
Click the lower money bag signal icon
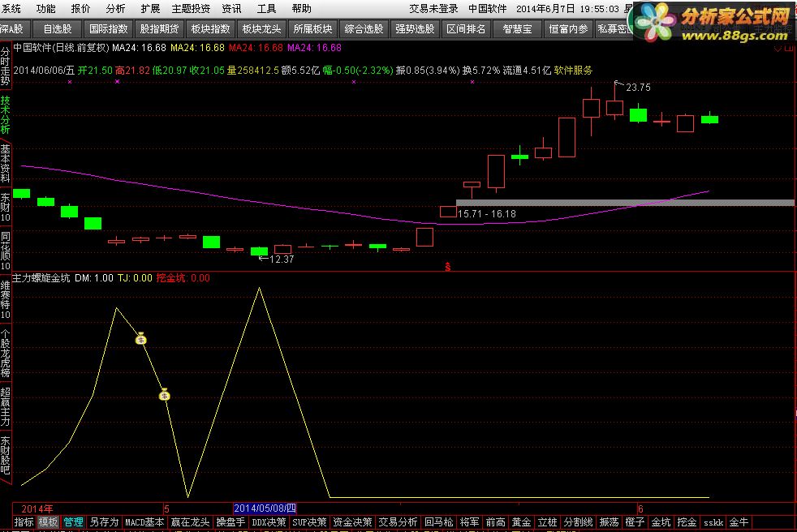164,395
